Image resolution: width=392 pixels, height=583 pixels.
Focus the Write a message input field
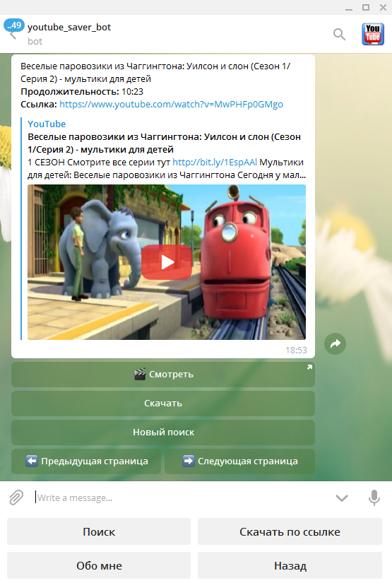[x=182, y=497]
